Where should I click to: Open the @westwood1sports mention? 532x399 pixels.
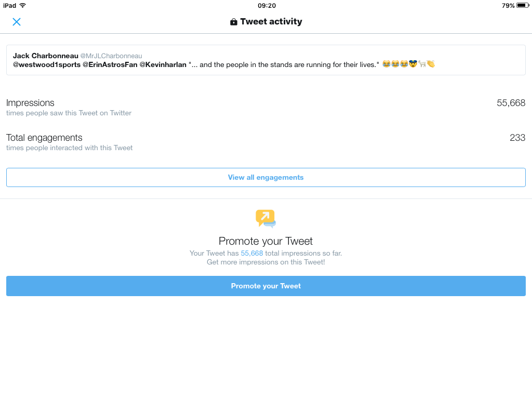click(47, 64)
